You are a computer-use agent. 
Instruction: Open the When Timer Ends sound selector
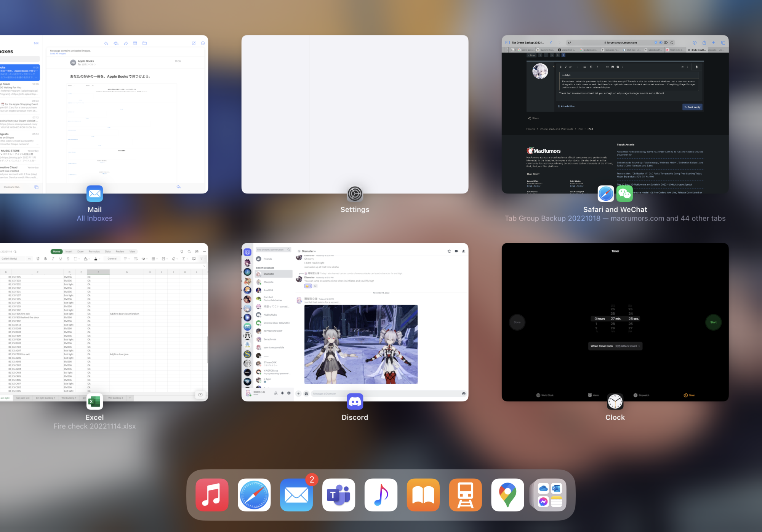tap(615, 346)
